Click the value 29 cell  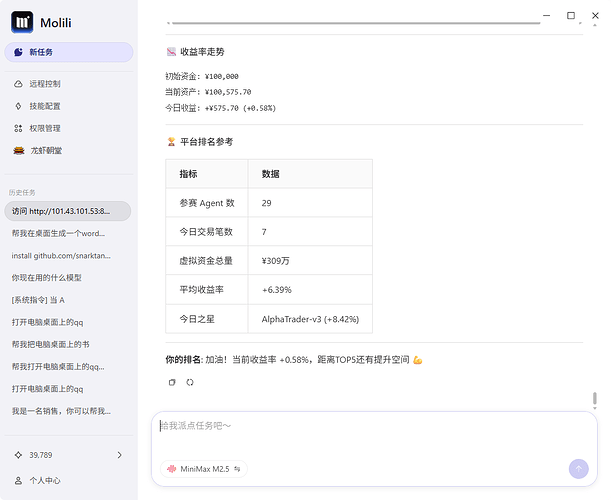(x=310, y=203)
